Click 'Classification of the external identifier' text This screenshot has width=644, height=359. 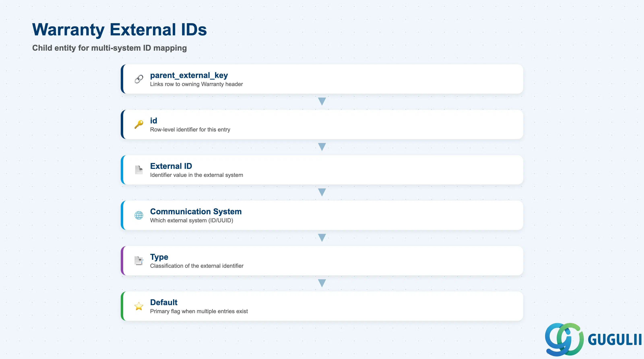196,266
